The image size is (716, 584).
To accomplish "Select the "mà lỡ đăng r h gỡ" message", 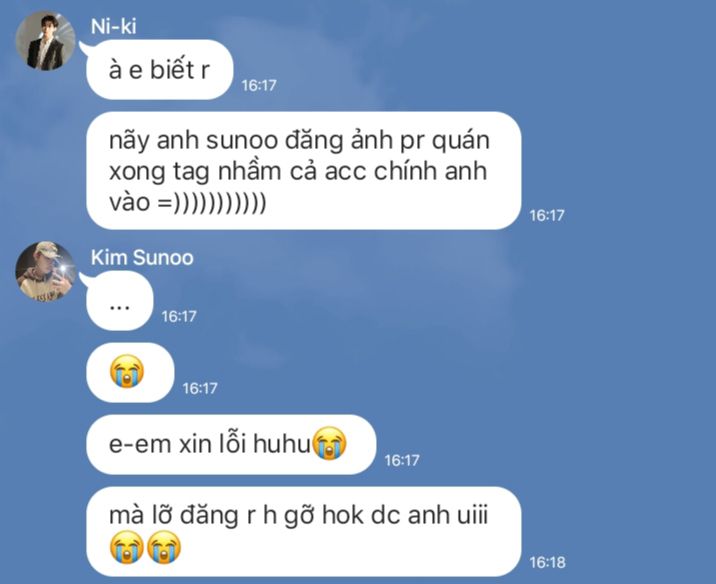I will 304,531.
